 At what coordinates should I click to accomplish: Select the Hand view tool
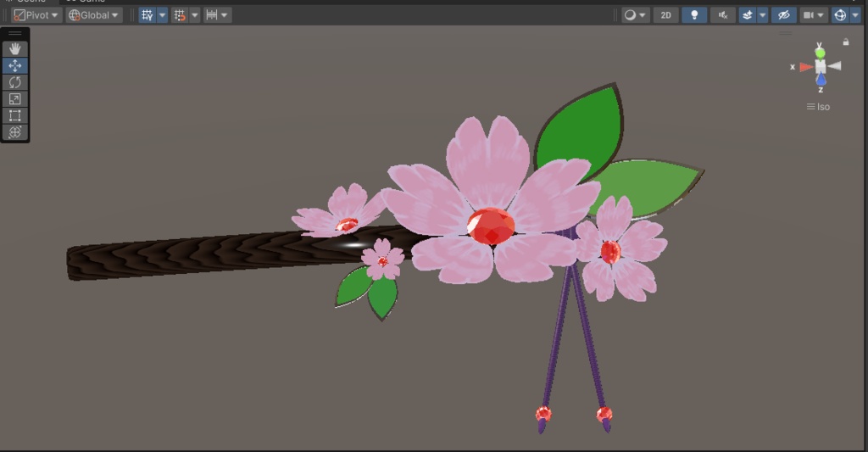tap(15, 48)
